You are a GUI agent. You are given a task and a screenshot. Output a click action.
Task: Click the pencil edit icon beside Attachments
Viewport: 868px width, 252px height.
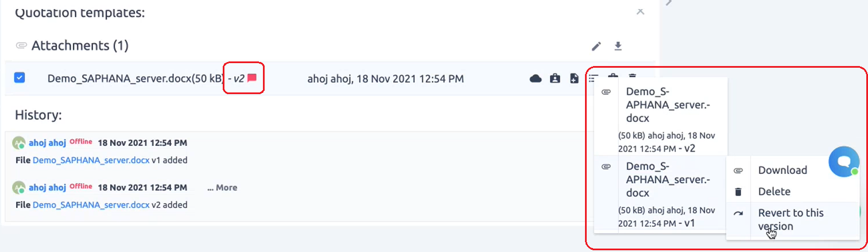click(x=596, y=46)
